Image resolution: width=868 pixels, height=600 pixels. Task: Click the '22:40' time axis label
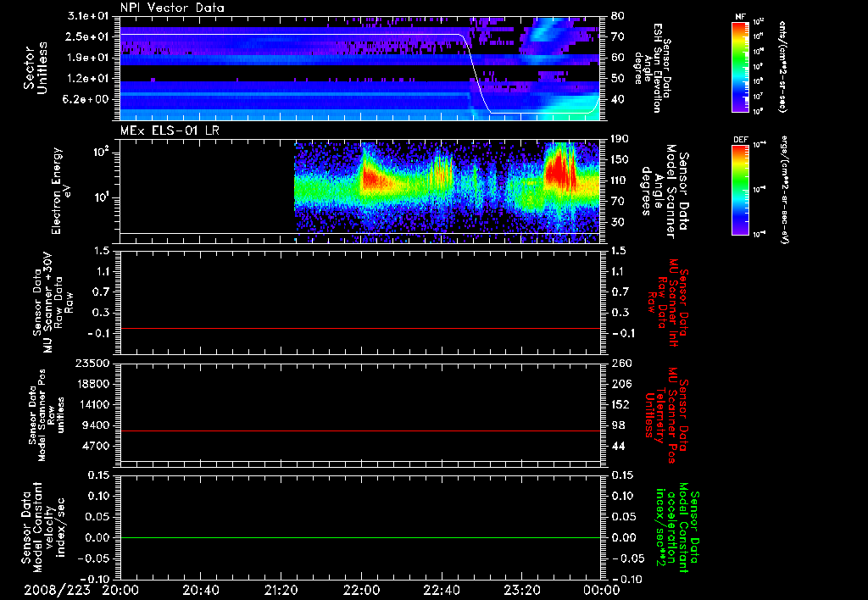[x=441, y=590]
